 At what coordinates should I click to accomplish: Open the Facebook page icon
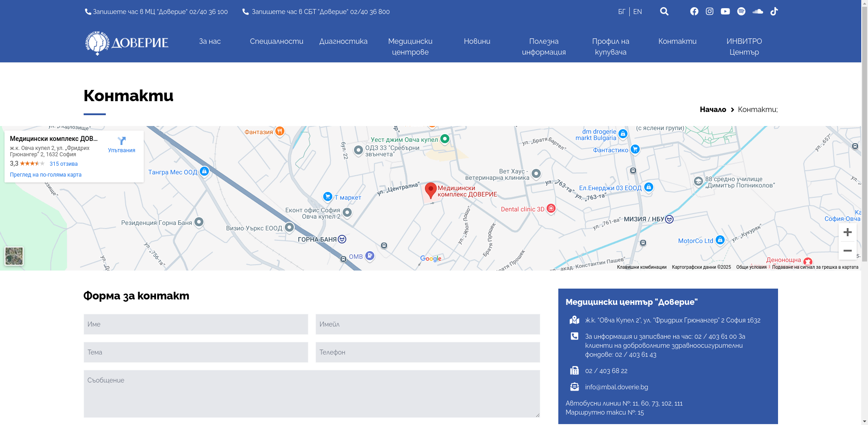coord(694,11)
